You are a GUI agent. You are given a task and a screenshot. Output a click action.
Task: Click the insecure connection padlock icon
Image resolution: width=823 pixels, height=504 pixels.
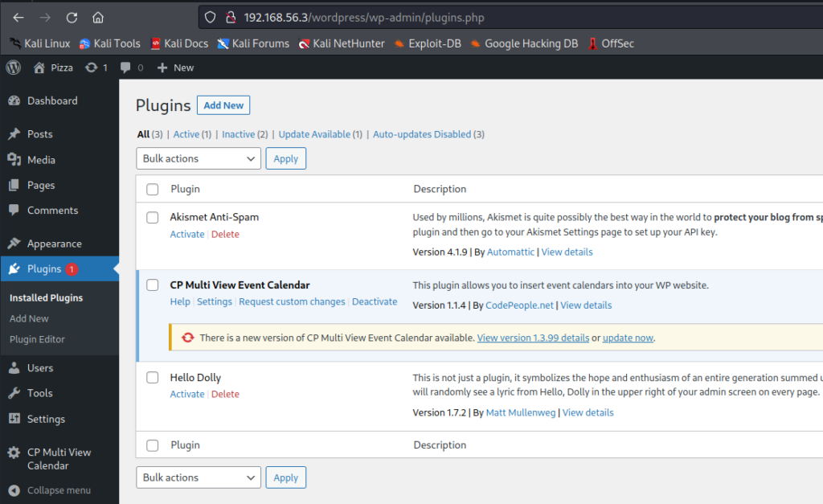pos(231,18)
